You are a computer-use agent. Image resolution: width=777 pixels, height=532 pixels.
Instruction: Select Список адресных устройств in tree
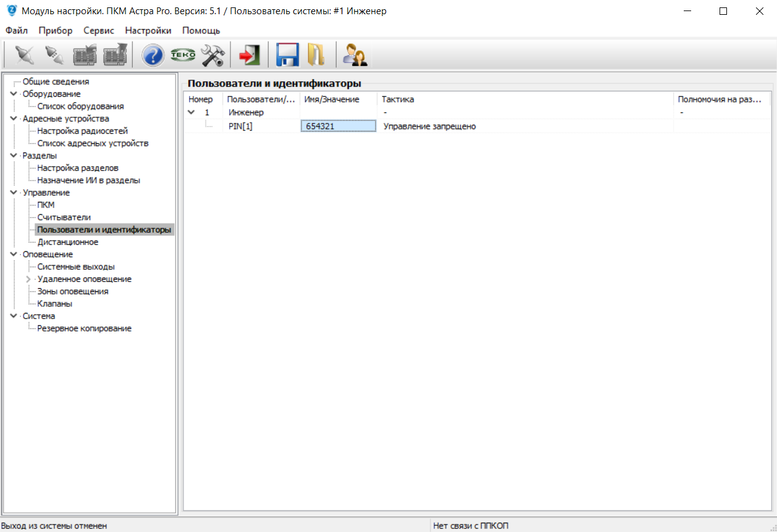[x=93, y=143]
